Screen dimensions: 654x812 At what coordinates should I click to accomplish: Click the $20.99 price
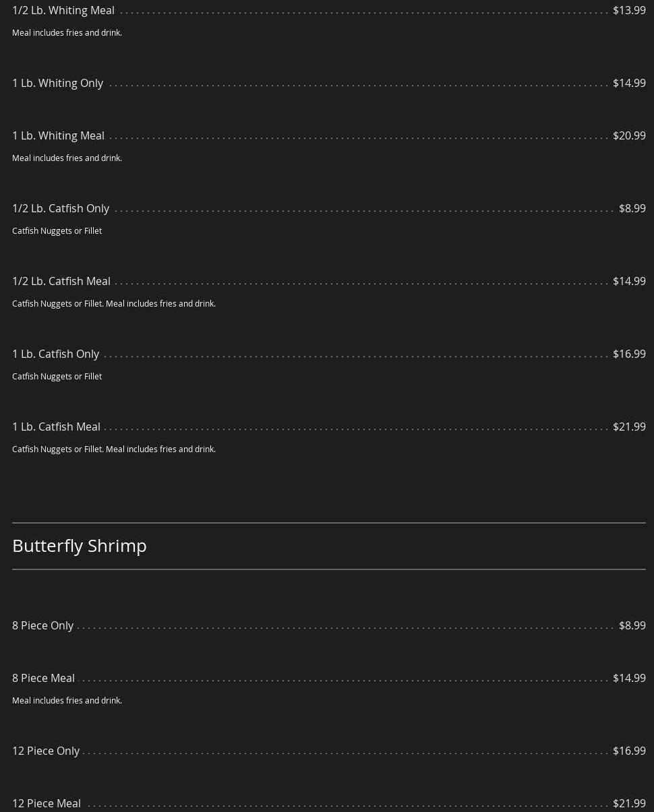pos(629,135)
